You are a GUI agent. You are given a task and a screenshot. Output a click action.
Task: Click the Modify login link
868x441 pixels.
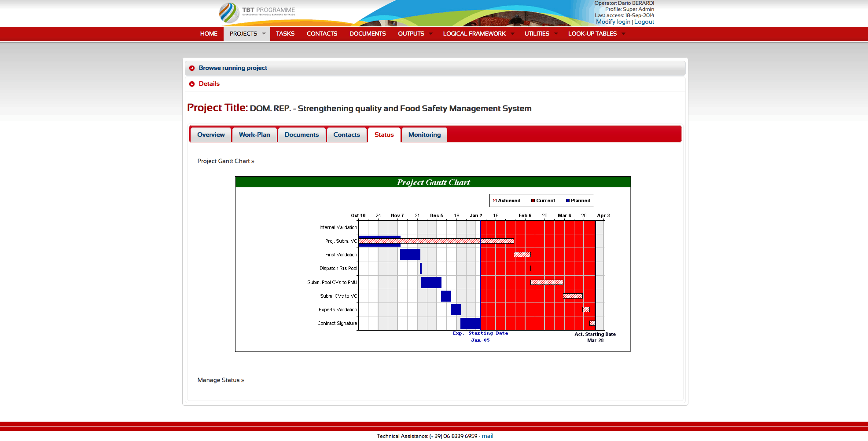click(613, 22)
